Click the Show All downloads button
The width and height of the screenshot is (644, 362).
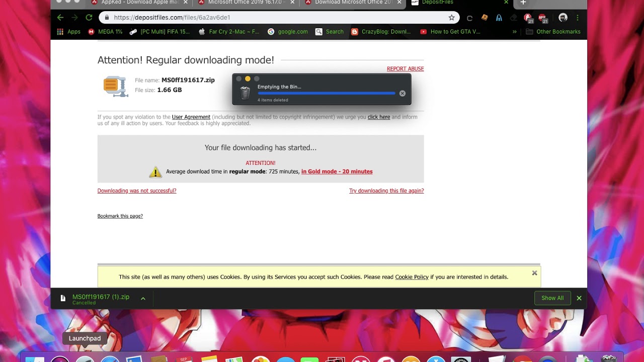pyautogui.click(x=552, y=298)
